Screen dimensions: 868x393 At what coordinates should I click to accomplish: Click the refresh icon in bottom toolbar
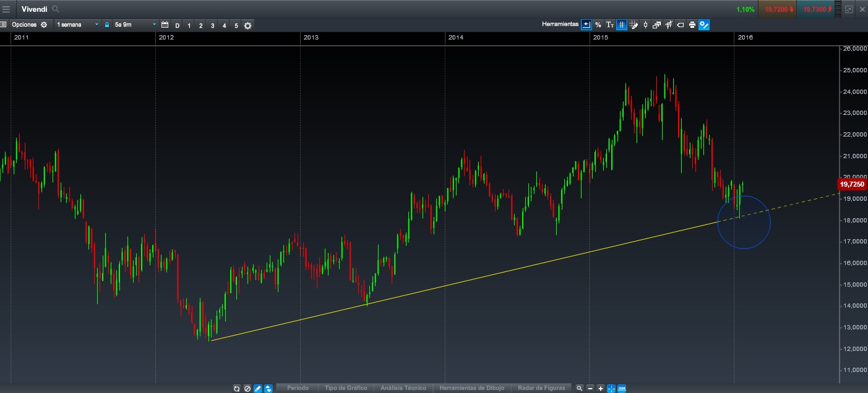236,389
